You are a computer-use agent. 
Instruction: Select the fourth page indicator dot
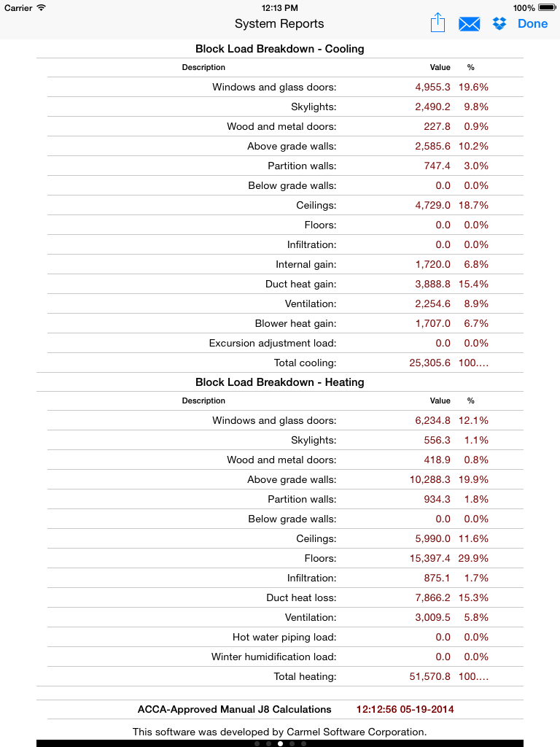tap(292, 743)
